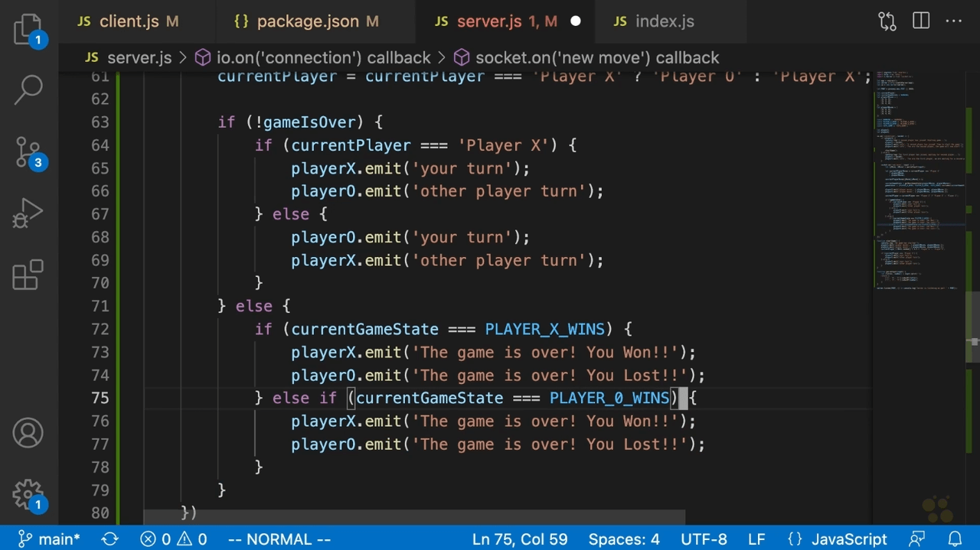Click 'You Won!!' string on line 73
This screenshot has height=550, width=980.
click(x=632, y=352)
